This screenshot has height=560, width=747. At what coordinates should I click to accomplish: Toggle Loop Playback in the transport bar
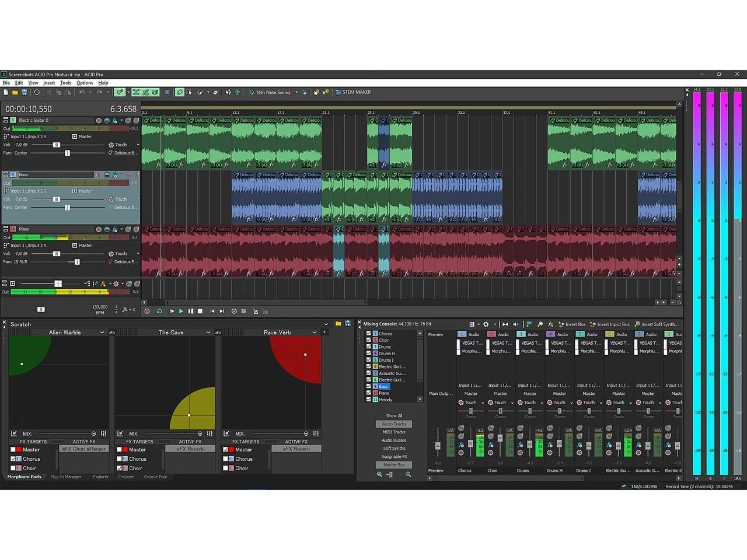tap(159, 311)
